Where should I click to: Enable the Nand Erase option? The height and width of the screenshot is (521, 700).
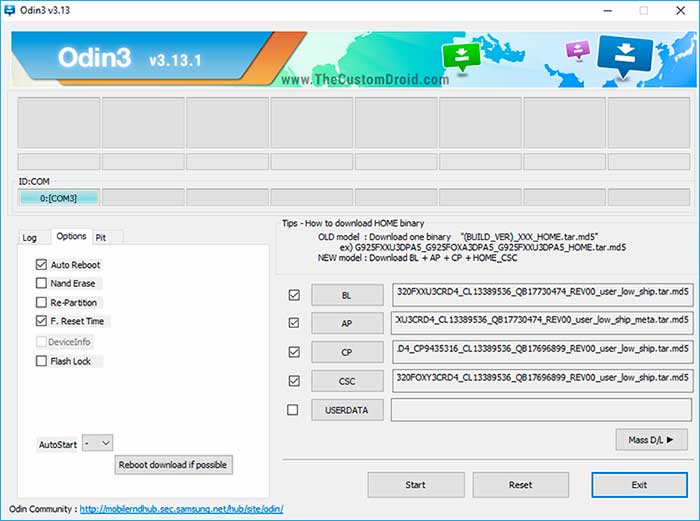(x=41, y=284)
